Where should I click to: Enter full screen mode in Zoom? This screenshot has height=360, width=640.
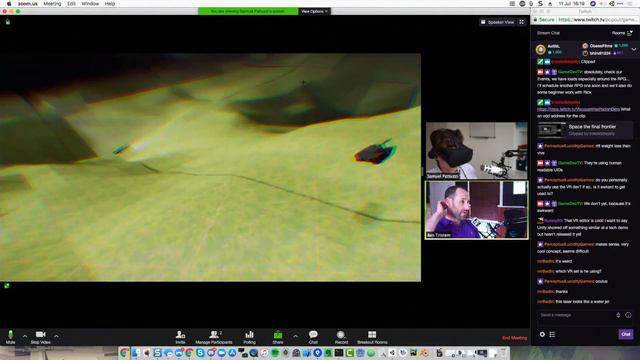(x=522, y=22)
